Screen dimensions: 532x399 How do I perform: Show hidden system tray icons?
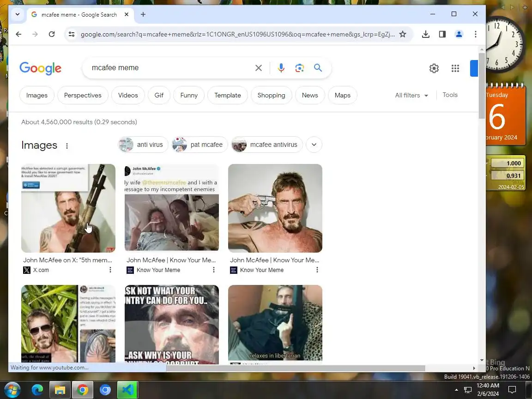tap(456, 390)
